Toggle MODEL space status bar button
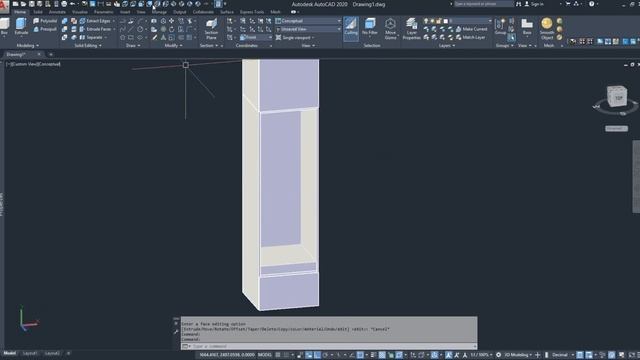Viewport: 640px width, 360px height. tap(264, 355)
